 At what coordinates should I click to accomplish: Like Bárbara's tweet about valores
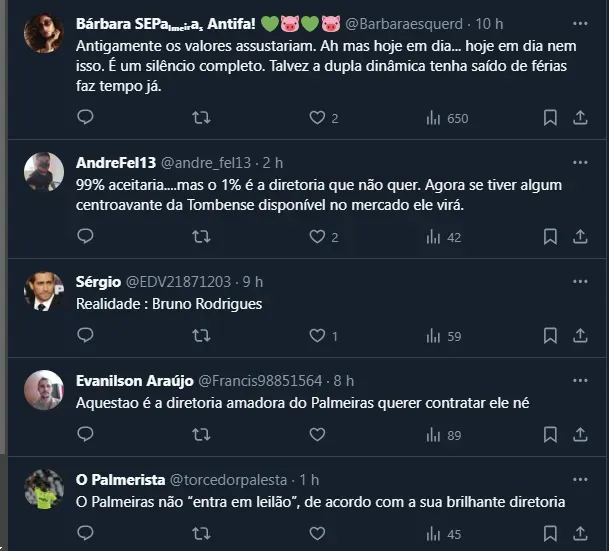pos(317,118)
